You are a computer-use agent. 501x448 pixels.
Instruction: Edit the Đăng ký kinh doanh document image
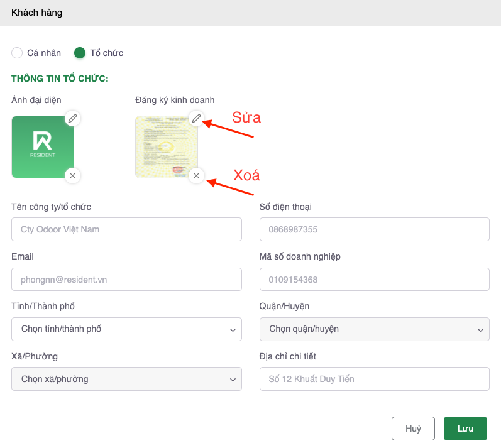click(197, 118)
